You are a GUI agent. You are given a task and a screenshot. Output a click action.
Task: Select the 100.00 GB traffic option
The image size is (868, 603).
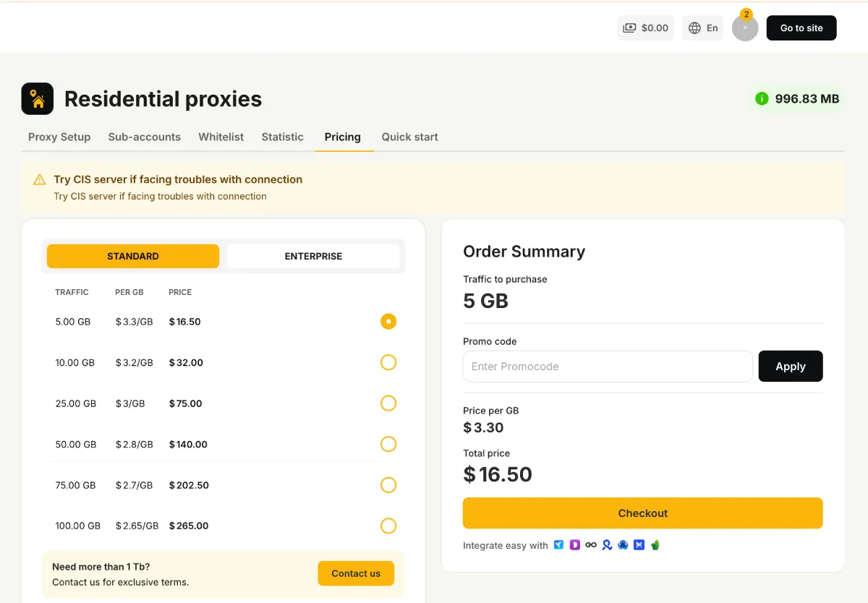click(388, 526)
